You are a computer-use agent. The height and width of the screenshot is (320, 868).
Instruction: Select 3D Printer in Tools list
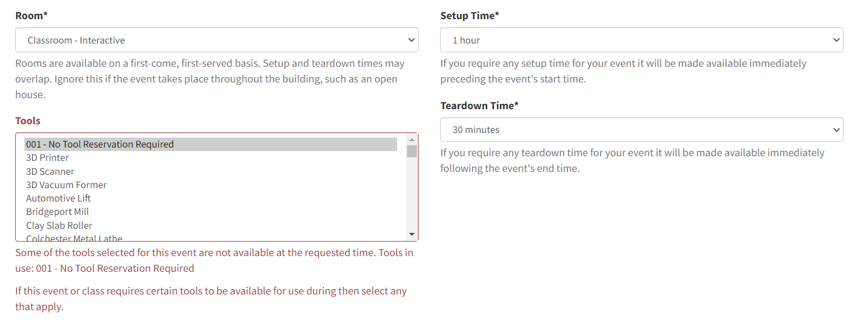(210, 157)
